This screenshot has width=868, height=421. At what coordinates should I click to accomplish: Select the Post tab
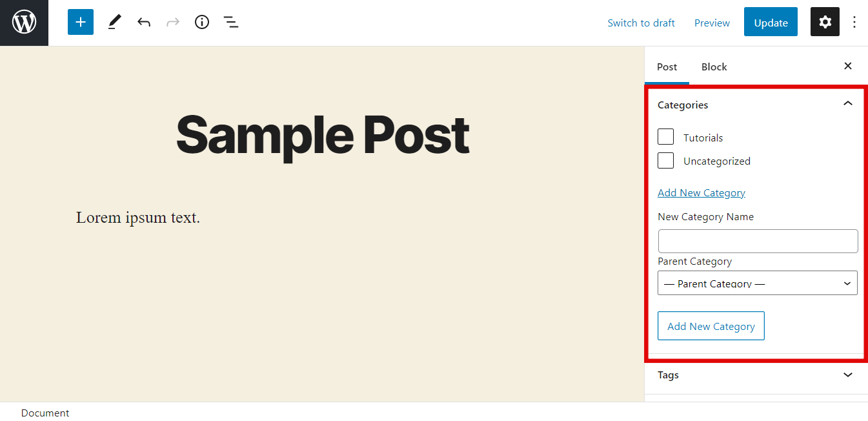(667, 67)
